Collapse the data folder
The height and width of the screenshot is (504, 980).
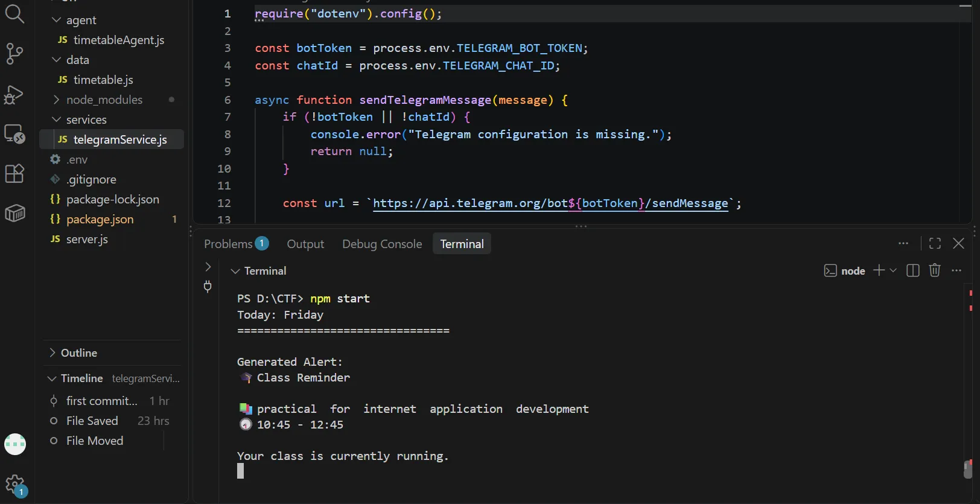click(56, 60)
